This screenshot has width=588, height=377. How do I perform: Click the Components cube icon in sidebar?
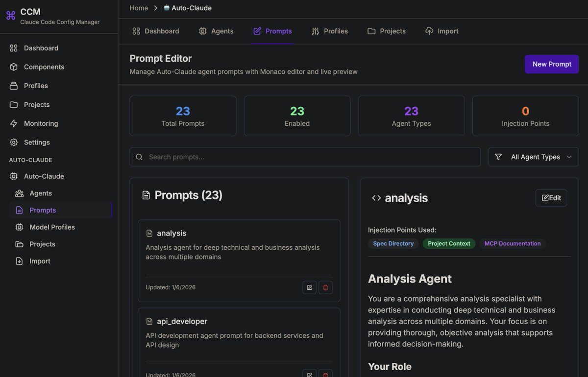coord(14,67)
